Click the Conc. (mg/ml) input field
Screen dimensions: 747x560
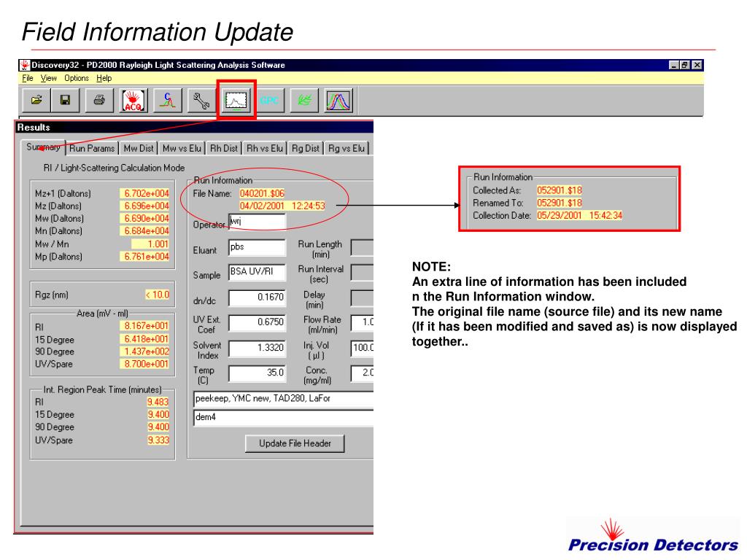362,373
